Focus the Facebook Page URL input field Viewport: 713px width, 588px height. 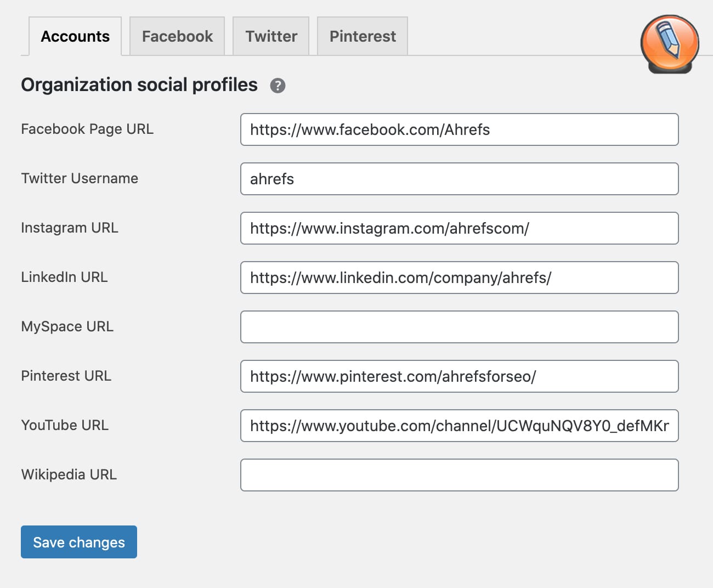[x=459, y=129]
